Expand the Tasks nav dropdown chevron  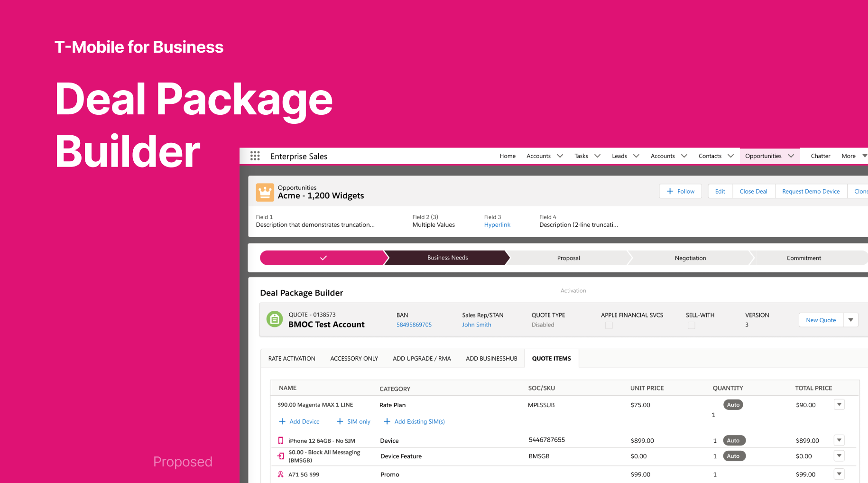tap(597, 156)
